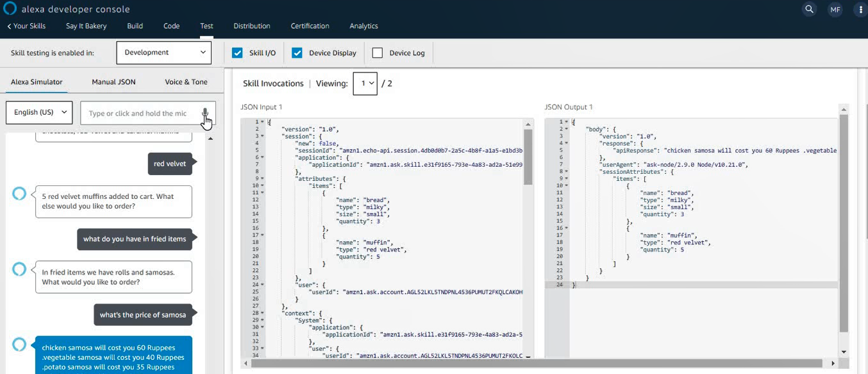Viewport: 868px width, 374px height.
Task: Click the JSON Output scroll-down arrow
Action: pos(844,352)
